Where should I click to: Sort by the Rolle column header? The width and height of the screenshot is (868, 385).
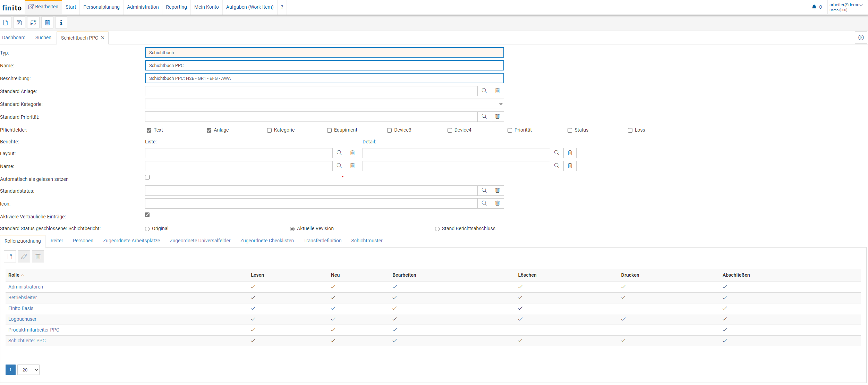tap(14, 275)
